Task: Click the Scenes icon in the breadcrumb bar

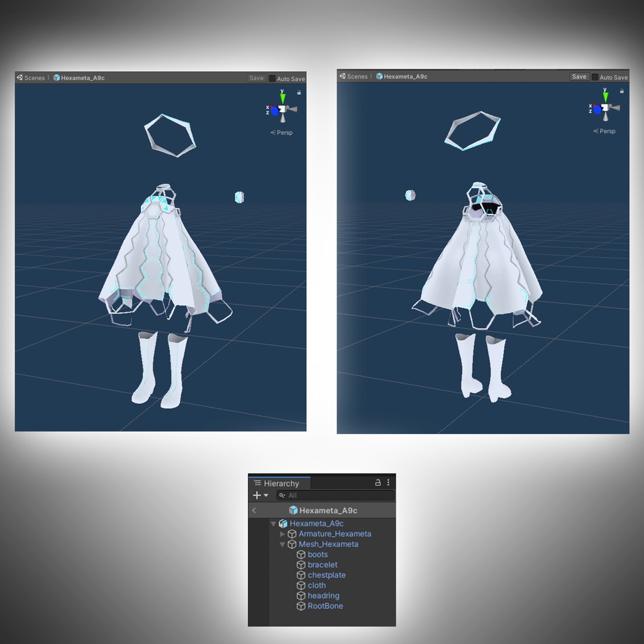Action: [20, 78]
